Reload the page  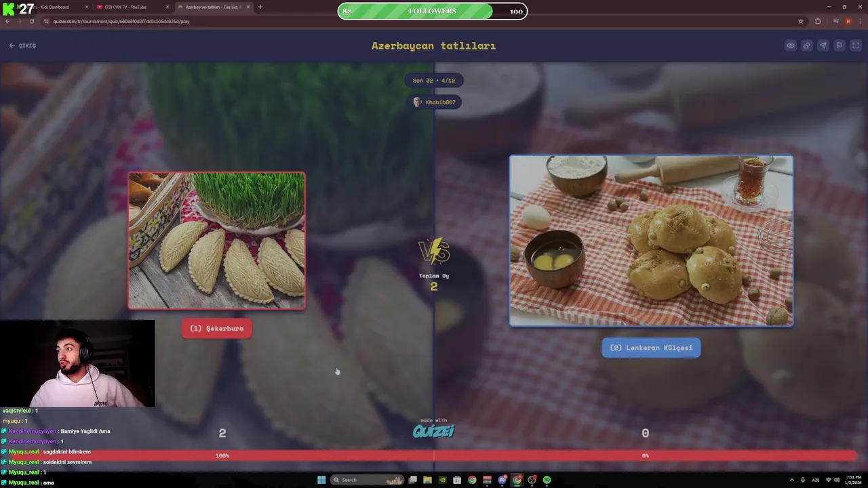click(x=32, y=21)
